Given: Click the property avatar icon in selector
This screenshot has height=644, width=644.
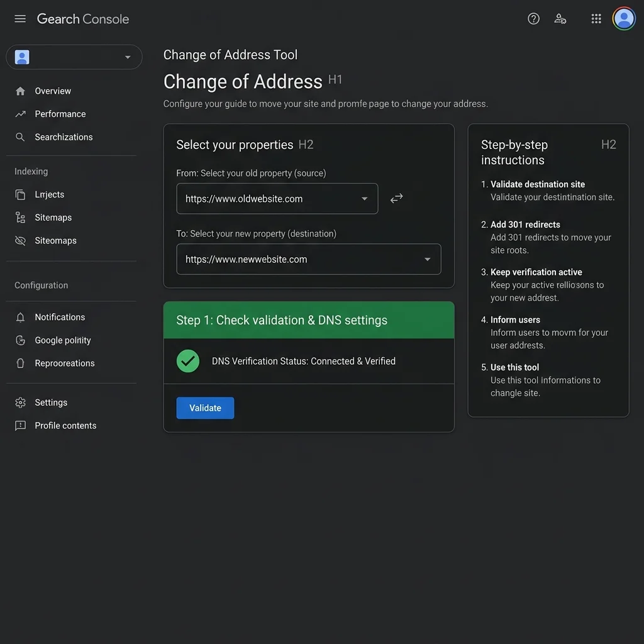Looking at the screenshot, I should coord(22,57).
